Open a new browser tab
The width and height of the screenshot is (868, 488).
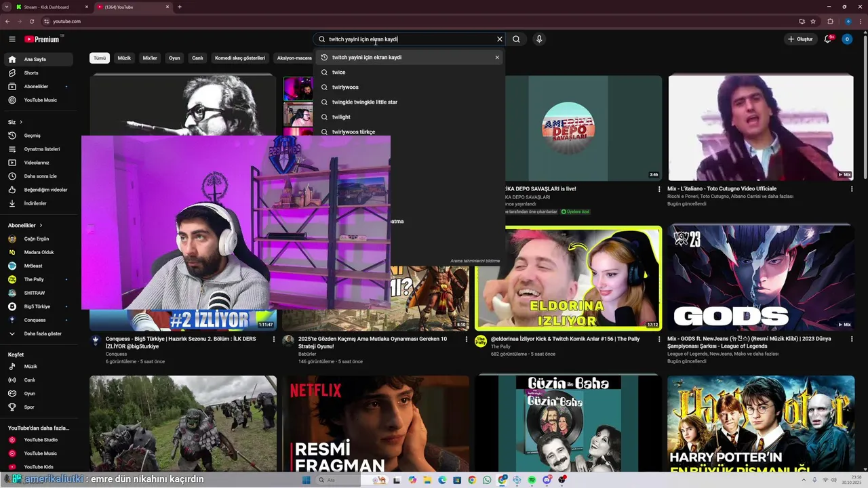[180, 7]
